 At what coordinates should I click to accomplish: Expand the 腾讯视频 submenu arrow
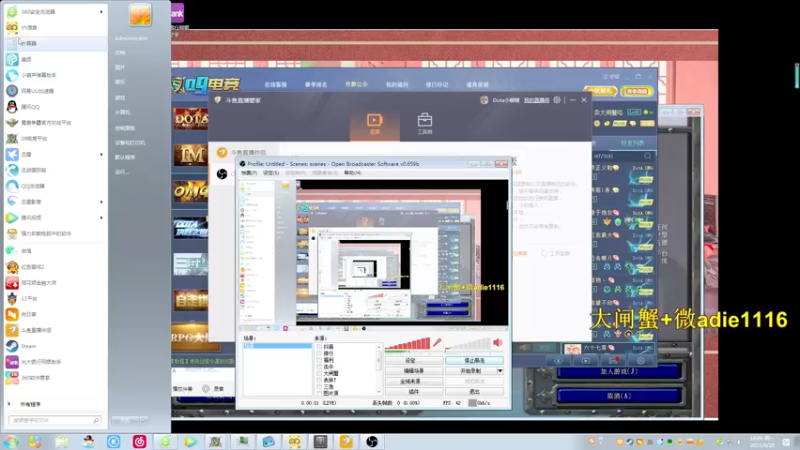pos(101,217)
